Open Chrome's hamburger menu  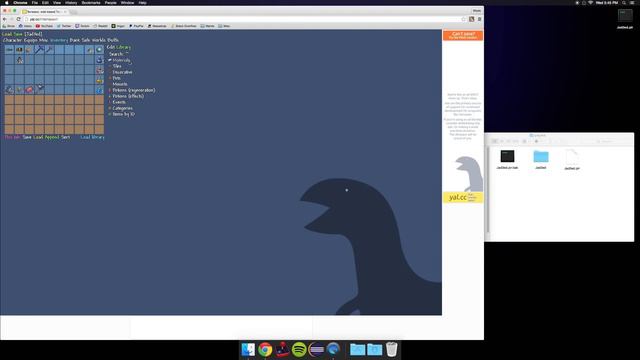tap(480, 19)
